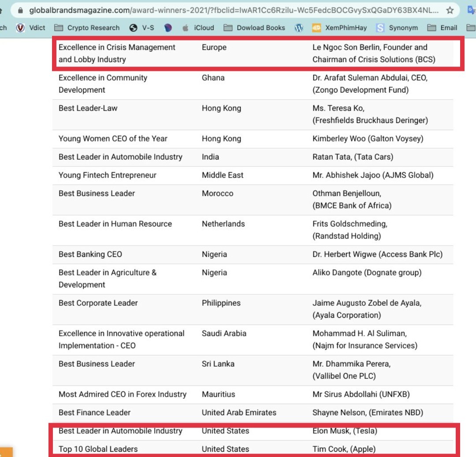
Task: Click 'Most Admired CEO in Forex Industry'
Action: [123, 394]
